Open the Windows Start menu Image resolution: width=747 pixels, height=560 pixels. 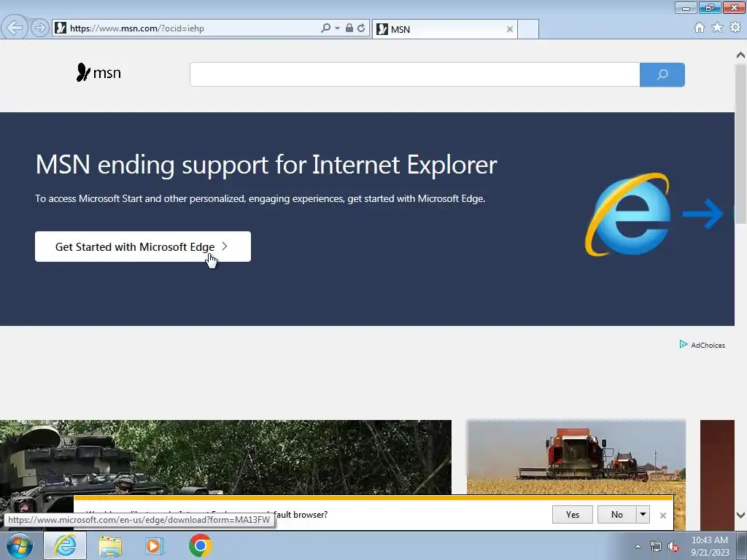tap(20, 545)
